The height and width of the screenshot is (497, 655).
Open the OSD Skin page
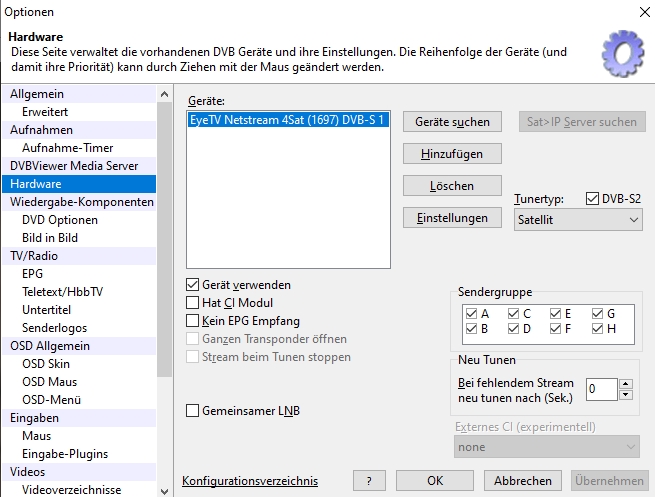48,364
